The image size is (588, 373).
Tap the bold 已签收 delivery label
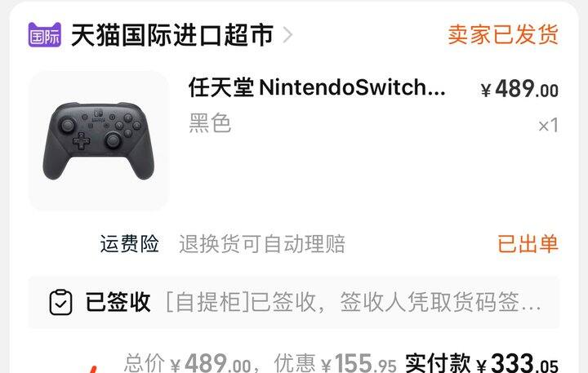point(118,302)
